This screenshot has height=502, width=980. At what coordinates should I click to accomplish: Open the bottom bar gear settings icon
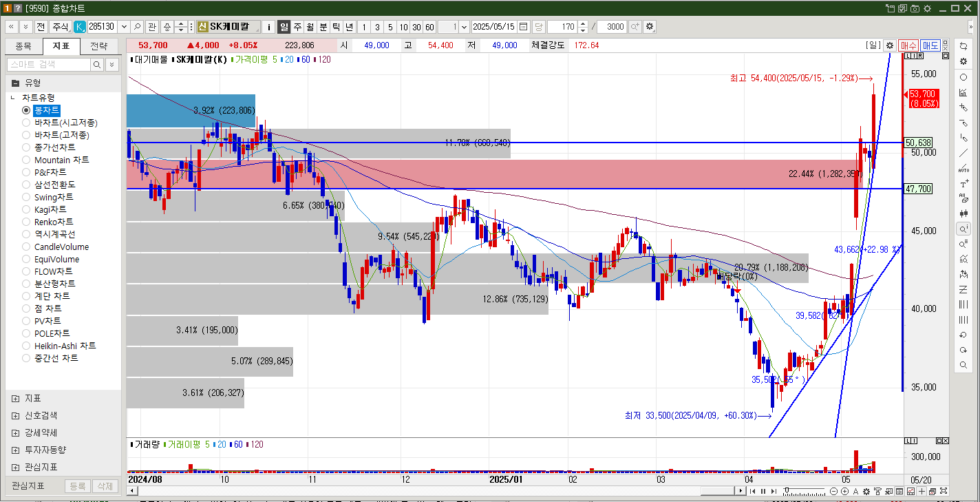coord(866,491)
